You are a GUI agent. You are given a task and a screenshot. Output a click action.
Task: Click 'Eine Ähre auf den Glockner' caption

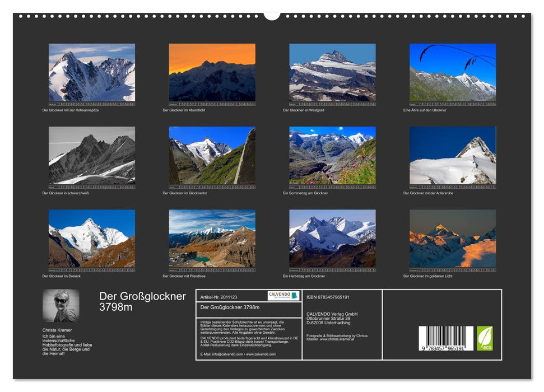(425, 110)
